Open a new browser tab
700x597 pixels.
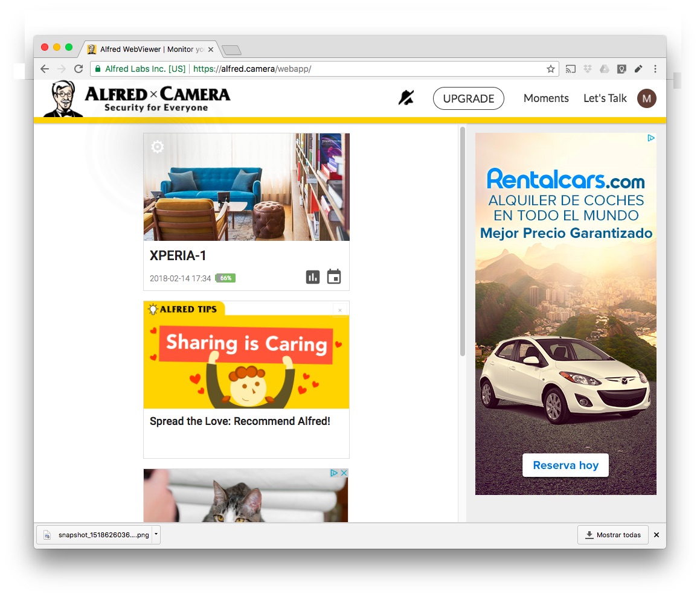[231, 49]
